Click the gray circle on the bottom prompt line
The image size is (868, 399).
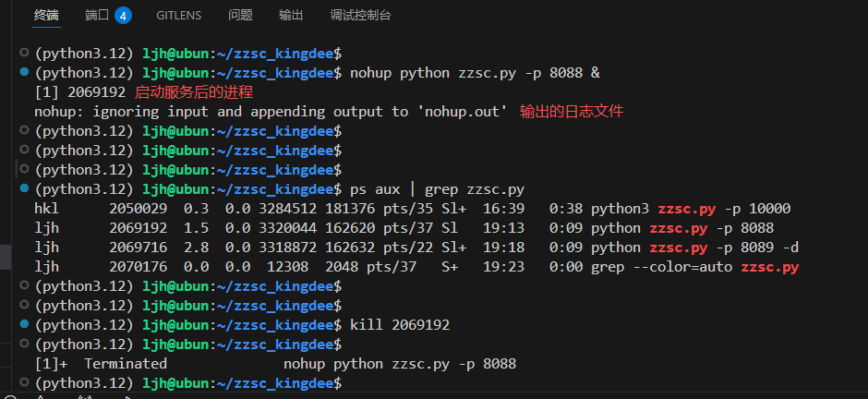tap(24, 381)
